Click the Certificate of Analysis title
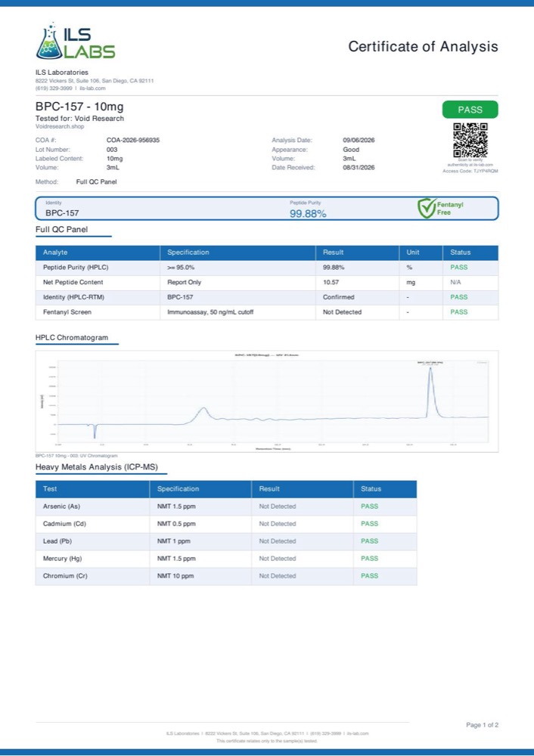Image resolution: width=534 pixels, height=756 pixels. coord(423,46)
